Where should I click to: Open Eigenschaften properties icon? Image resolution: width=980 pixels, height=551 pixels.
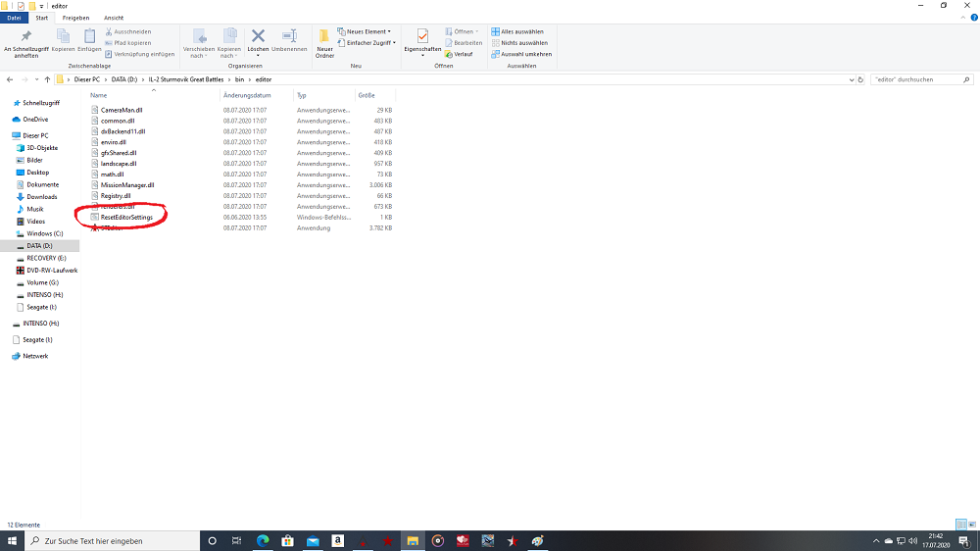click(422, 37)
